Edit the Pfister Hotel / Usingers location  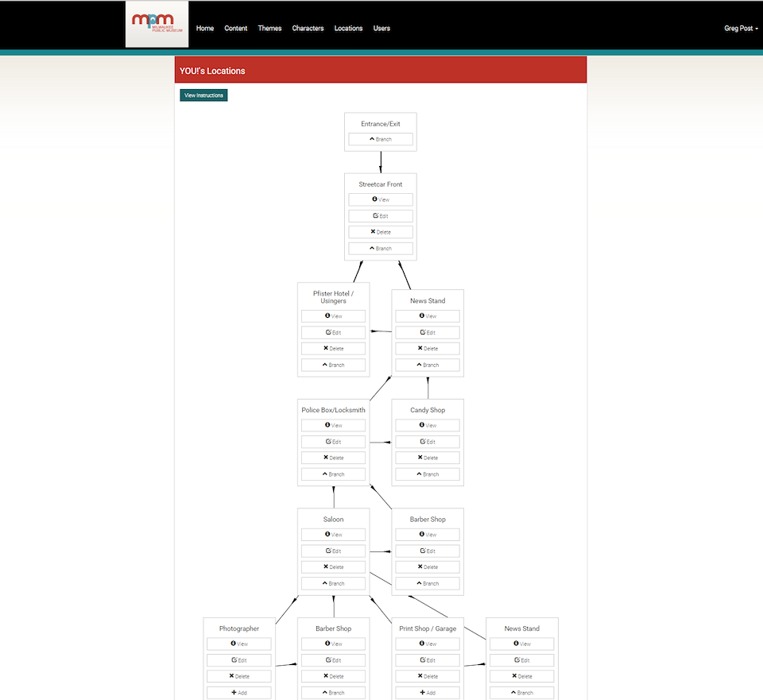pyautogui.click(x=333, y=332)
